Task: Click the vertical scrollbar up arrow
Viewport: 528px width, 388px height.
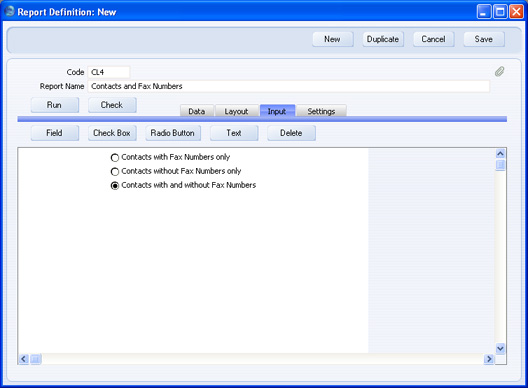Action: click(500, 154)
